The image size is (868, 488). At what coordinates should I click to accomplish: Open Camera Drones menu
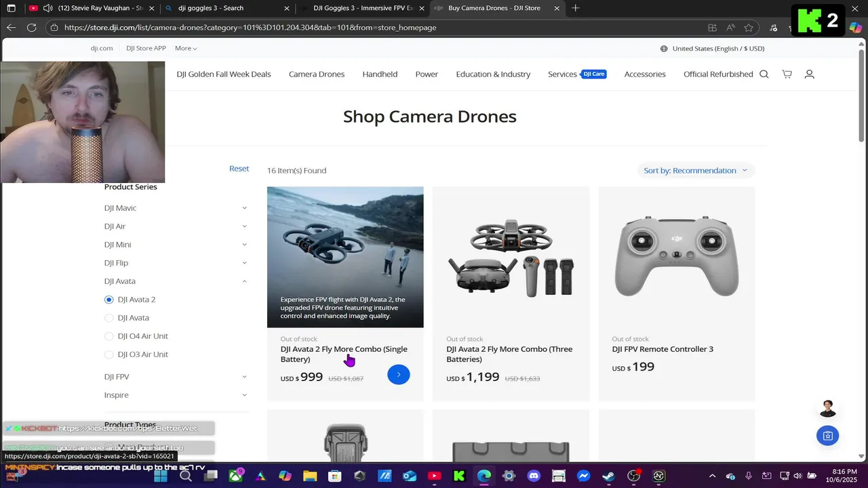[x=317, y=74]
